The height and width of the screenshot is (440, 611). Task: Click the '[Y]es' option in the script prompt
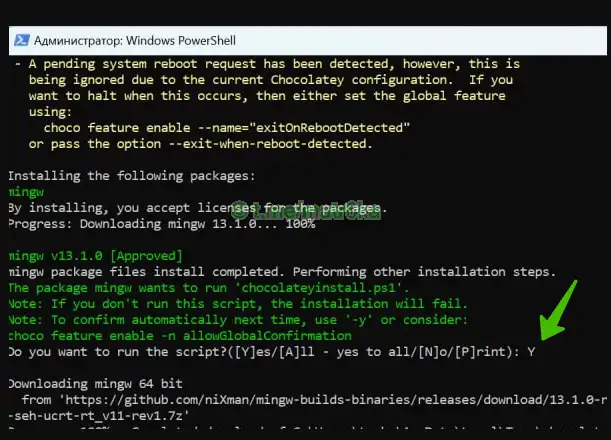[252, 352]
